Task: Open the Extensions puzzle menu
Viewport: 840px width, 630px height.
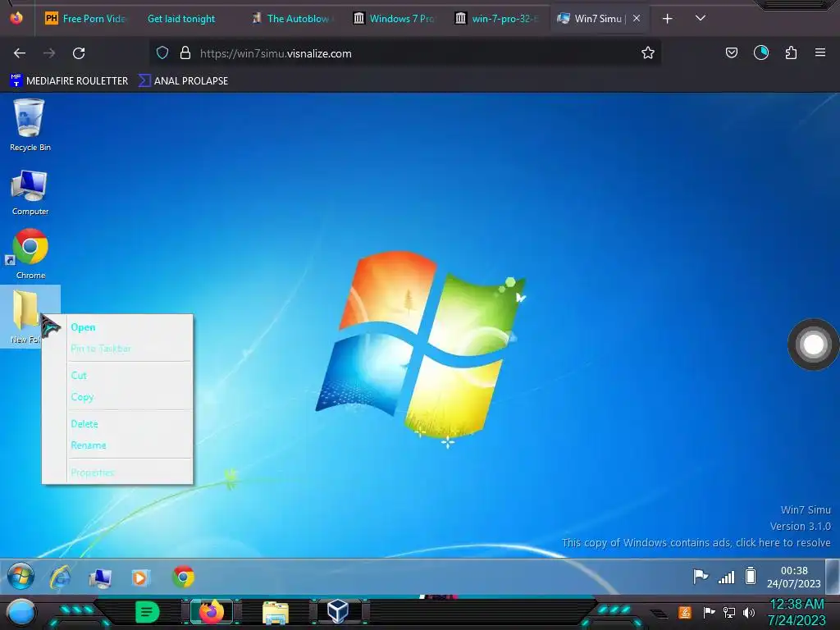Action: point(791,52)
